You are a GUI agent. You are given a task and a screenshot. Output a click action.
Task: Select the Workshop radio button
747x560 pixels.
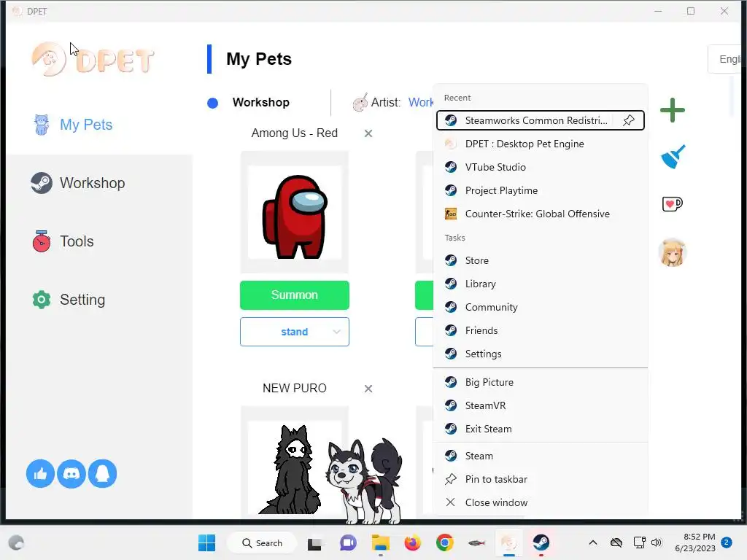(212, 103)
